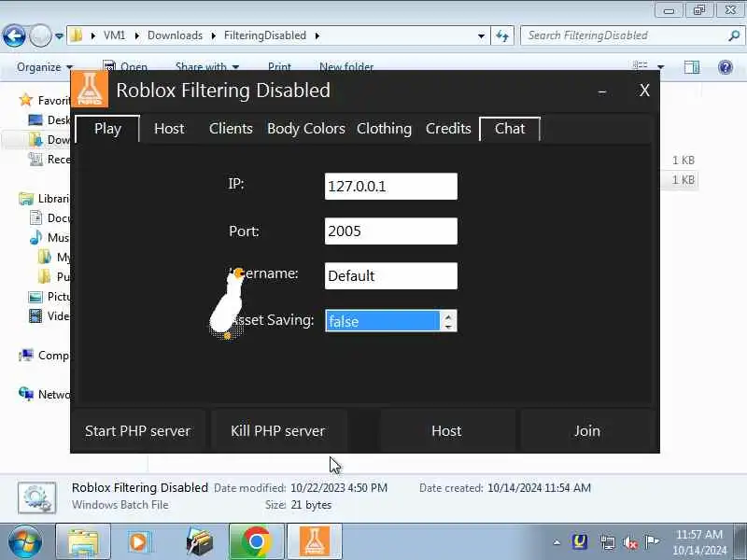
Task: Click the muted volume tray icon
Action: click(630, 542)
